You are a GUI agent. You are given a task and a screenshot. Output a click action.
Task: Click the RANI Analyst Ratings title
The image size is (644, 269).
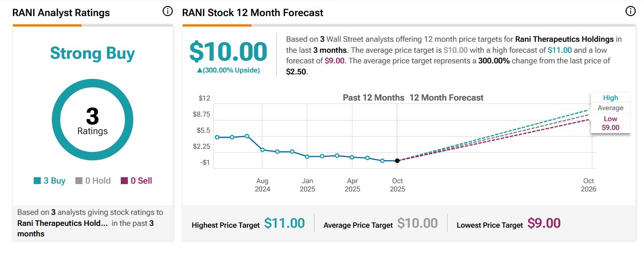pyautogui.click(x=61, y=12)
